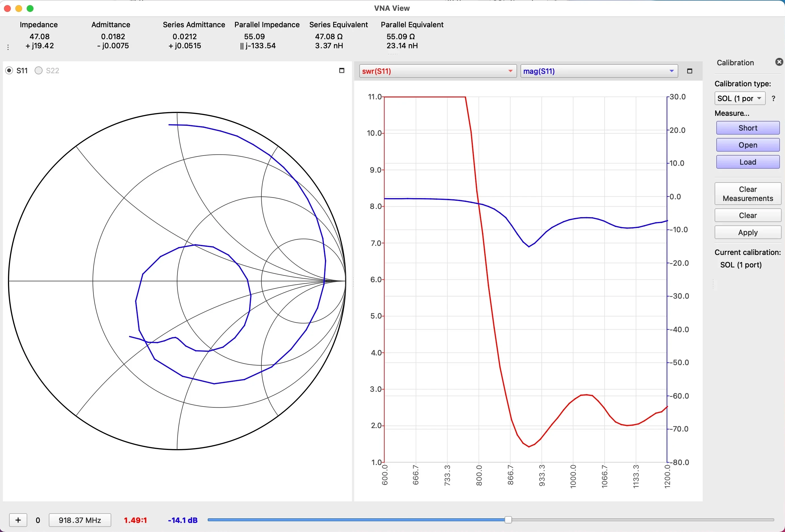785x532 pixels.
Task: Click the Short calibration measure button
Action: (x=747, y=127)
